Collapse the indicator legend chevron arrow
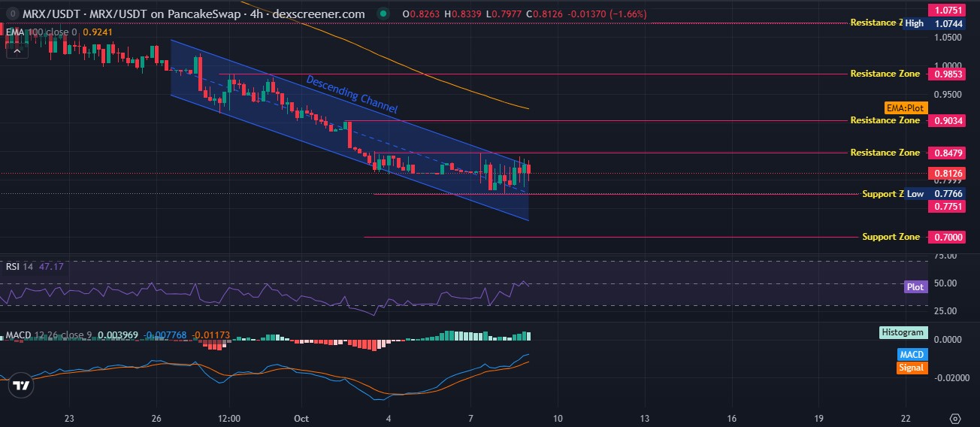The image size is (980, 427). (17, 50)
